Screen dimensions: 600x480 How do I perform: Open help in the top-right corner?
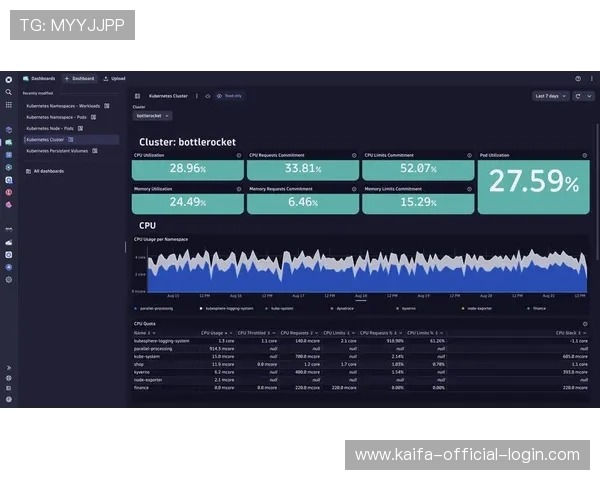pyautogui.click(x=578, y=78)
